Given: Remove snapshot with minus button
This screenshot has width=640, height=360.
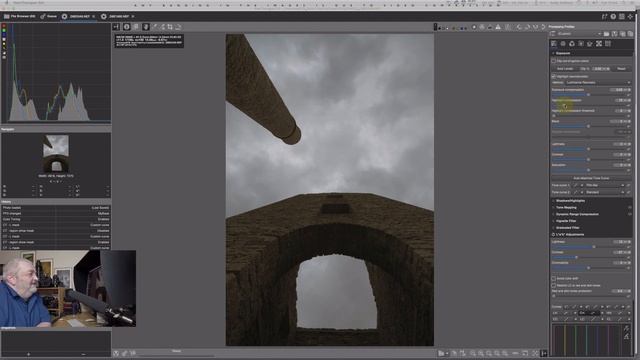Looking at the screenshot, I should pyautogui.click(x=83, y=354).
